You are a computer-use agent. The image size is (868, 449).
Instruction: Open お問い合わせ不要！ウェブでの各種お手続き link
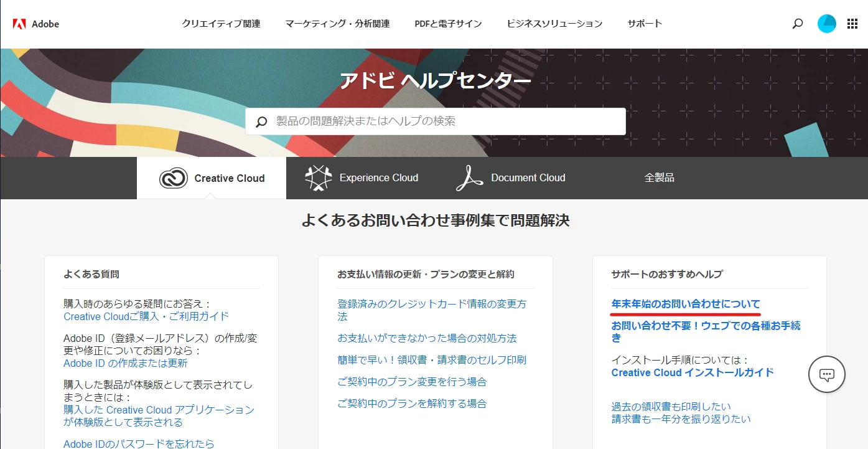click(706, 331)
